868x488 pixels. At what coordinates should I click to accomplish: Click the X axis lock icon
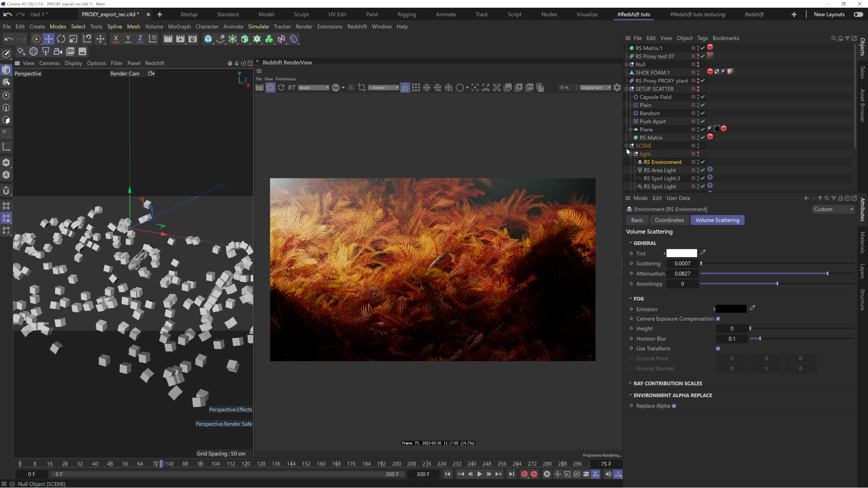[116, 39]
